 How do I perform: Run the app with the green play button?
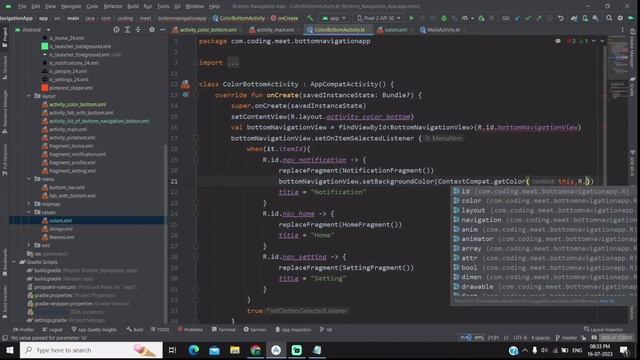[x=411, y=18]
